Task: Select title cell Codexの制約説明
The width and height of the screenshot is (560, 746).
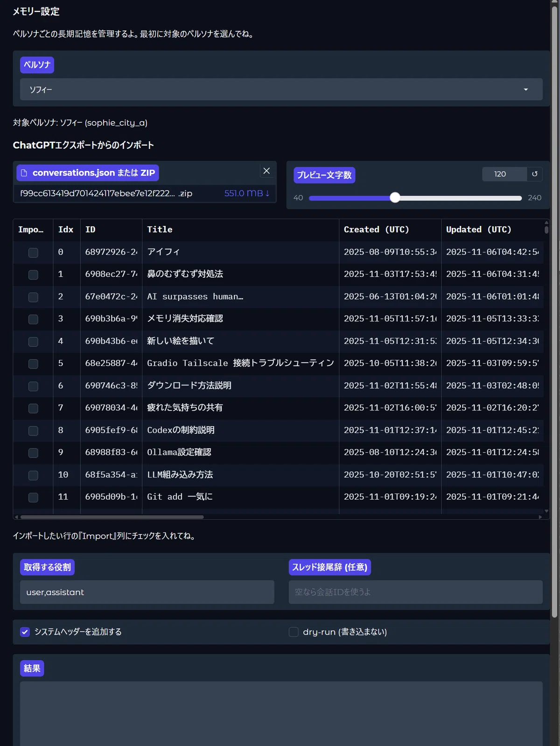Action: [x=240, y=430]
